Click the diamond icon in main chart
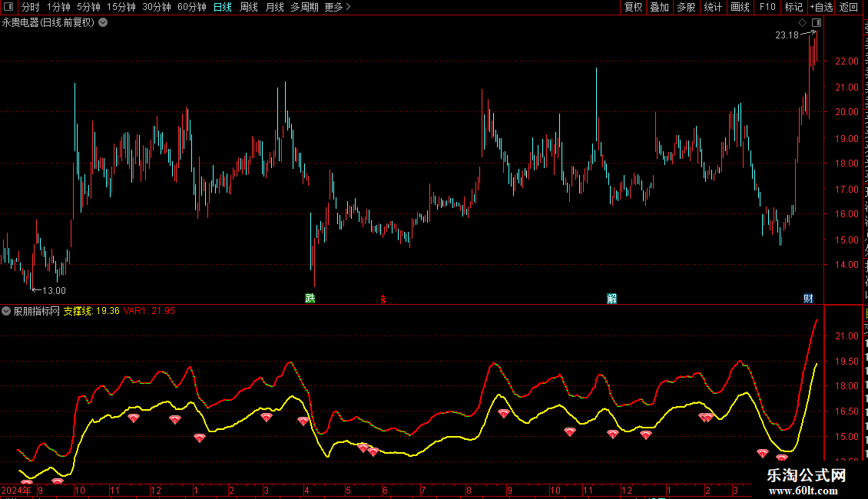868x499 pixels. pos(802,23)
